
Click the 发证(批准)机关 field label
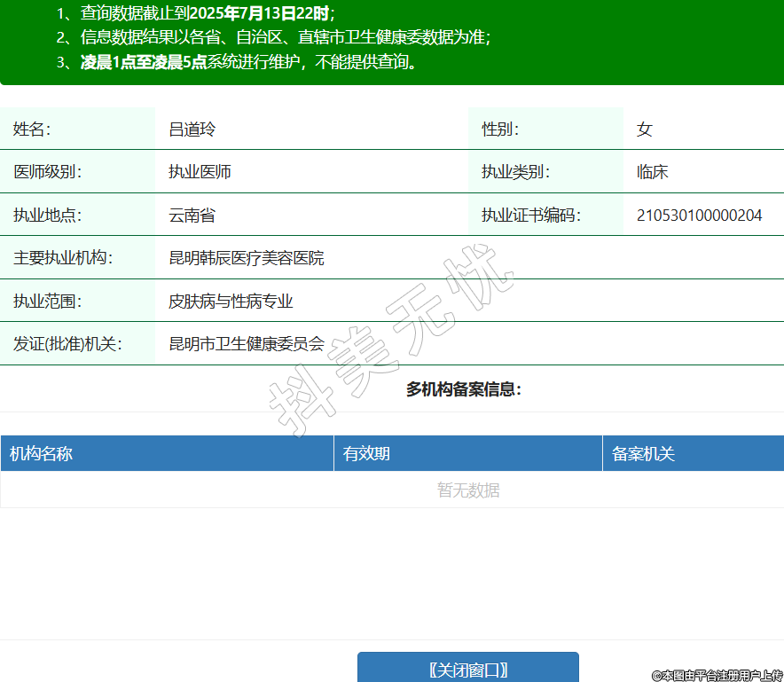[67, 344]
